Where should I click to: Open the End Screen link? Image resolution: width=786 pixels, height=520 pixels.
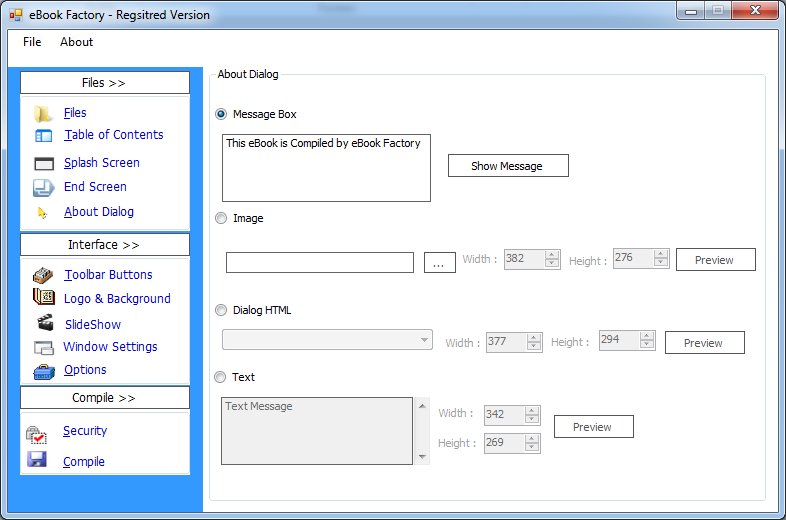coord(95,187)
